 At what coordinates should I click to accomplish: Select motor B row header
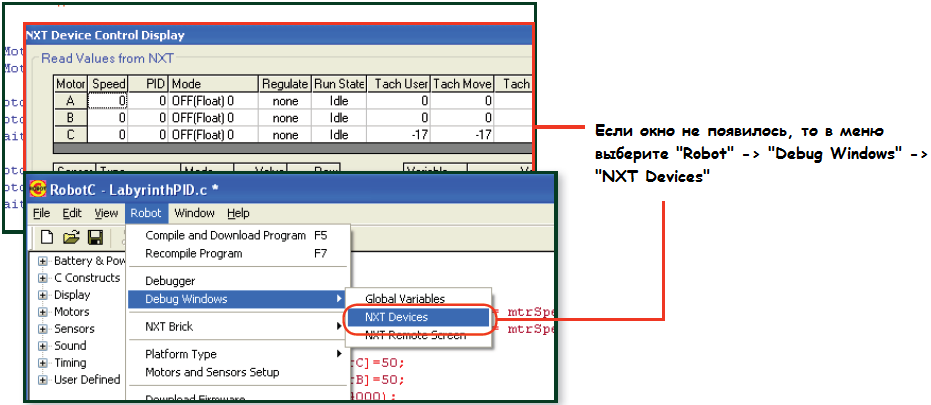click(x=71, y=118)
